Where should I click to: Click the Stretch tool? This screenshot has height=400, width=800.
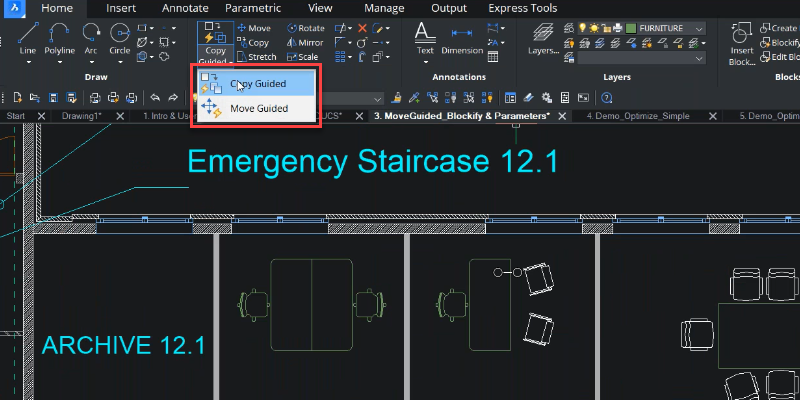pyautogui.click(x=257, y=57)
